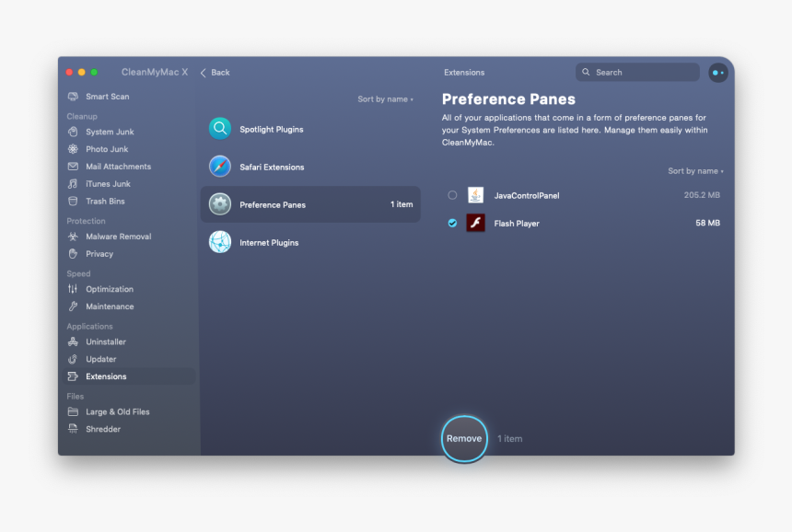Click the search magnifier icon
The width and height of the screenshot is (792, 532).
click(586, 72)
